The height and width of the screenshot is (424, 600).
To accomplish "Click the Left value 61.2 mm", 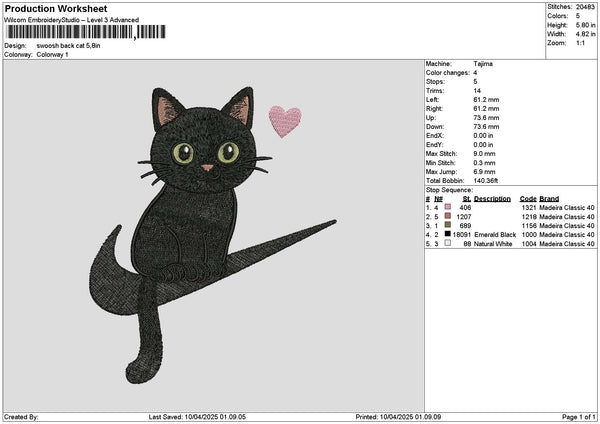I will click(x=486, y=100).
